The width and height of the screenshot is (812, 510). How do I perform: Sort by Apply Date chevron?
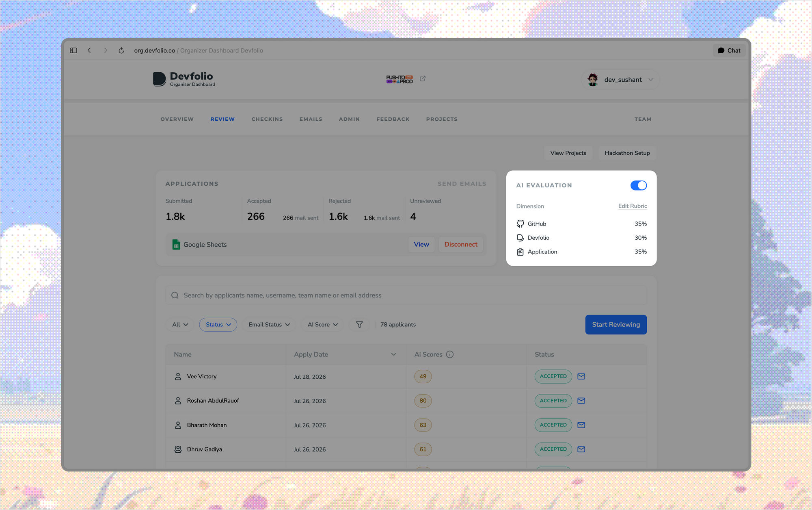click(x=393, y=354)
